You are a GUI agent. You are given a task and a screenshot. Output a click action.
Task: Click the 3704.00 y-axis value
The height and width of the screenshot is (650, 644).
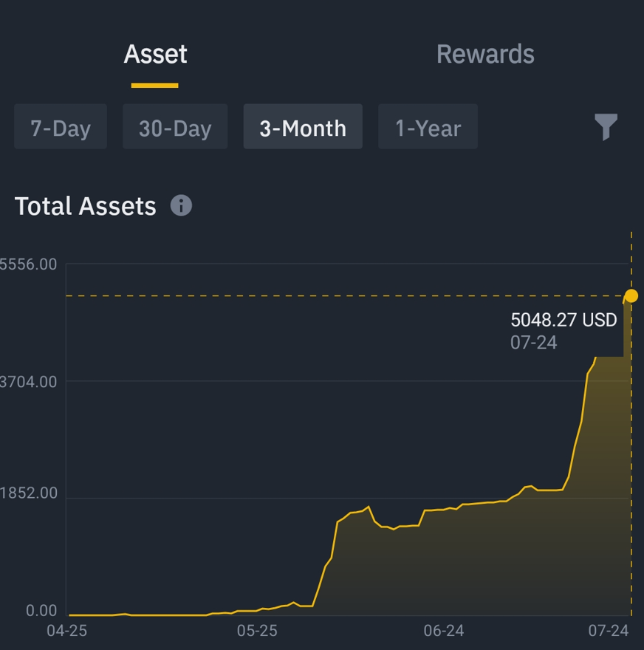[x=30, y=382]
